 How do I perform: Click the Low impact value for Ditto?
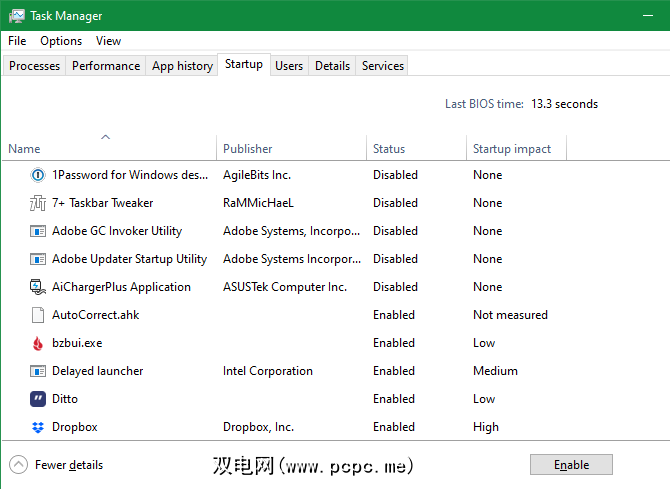(484, 399)
